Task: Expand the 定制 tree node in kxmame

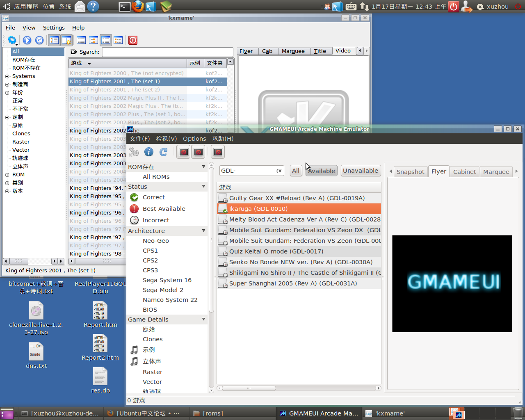Action: [x=7, y=117]
